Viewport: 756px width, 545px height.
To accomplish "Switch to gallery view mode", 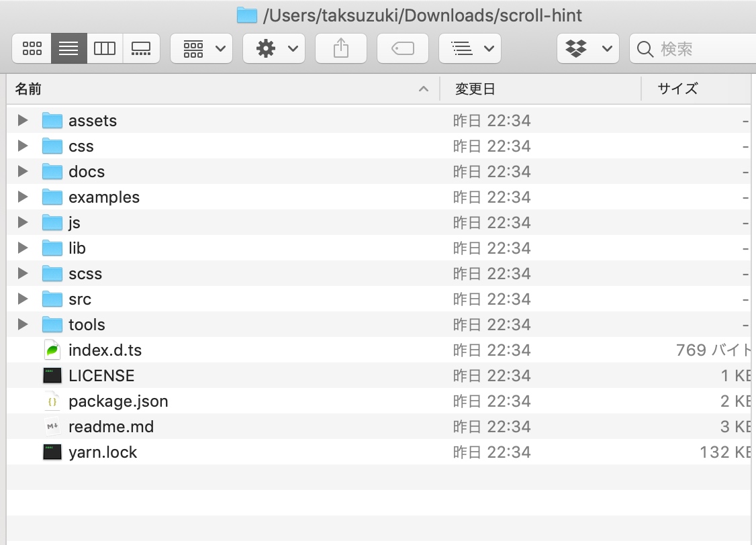I will pos(141,48).
